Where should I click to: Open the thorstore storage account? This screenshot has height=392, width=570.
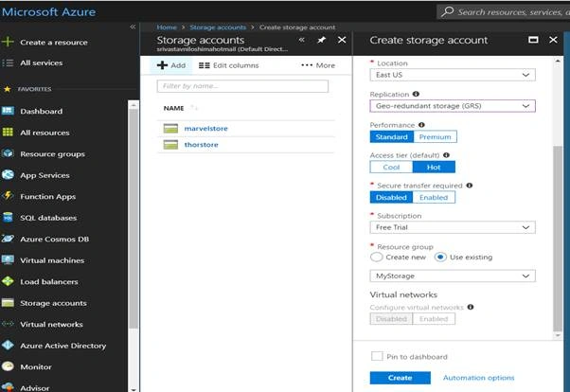point(201,145)
